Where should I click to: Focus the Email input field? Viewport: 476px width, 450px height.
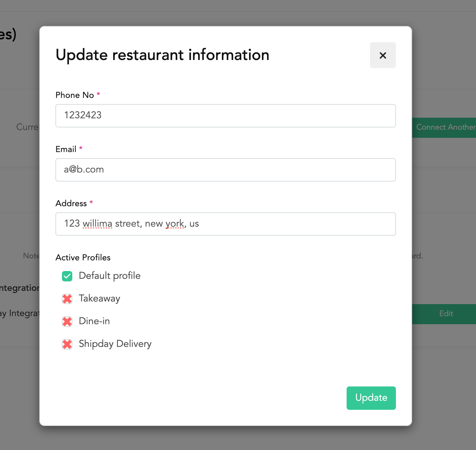[226, 170]
